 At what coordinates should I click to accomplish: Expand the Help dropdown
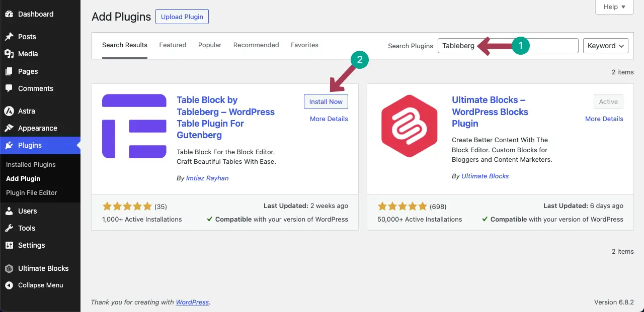[614, 7]
